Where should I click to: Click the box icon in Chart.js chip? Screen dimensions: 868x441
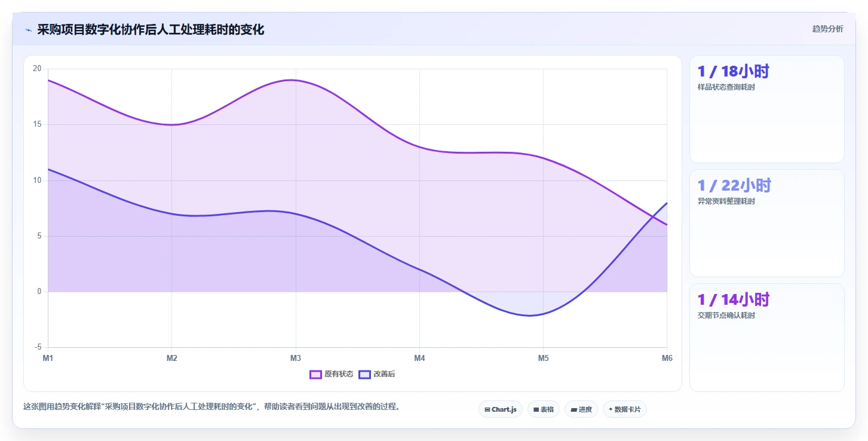(x=487, y=410)
